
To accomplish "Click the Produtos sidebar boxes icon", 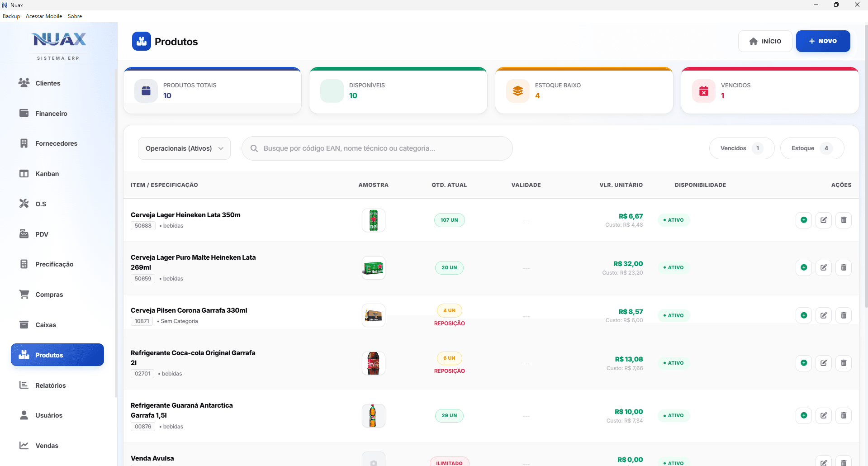I will click(x=24, y=355).
